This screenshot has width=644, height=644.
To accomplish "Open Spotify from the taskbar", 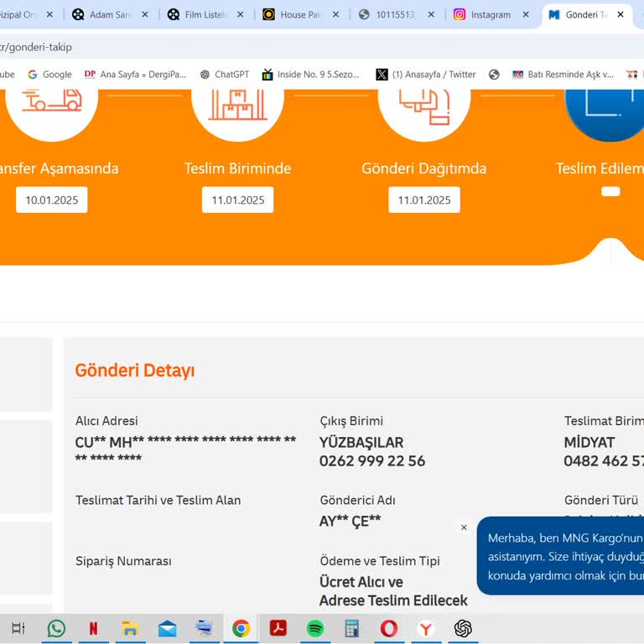I will point(315,628).
